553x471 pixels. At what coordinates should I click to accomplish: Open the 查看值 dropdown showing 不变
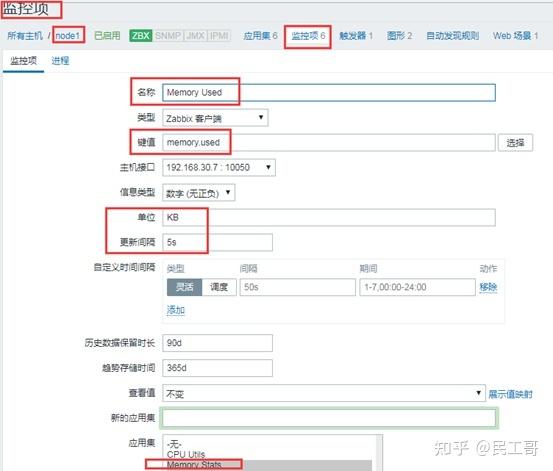(324, 393)
